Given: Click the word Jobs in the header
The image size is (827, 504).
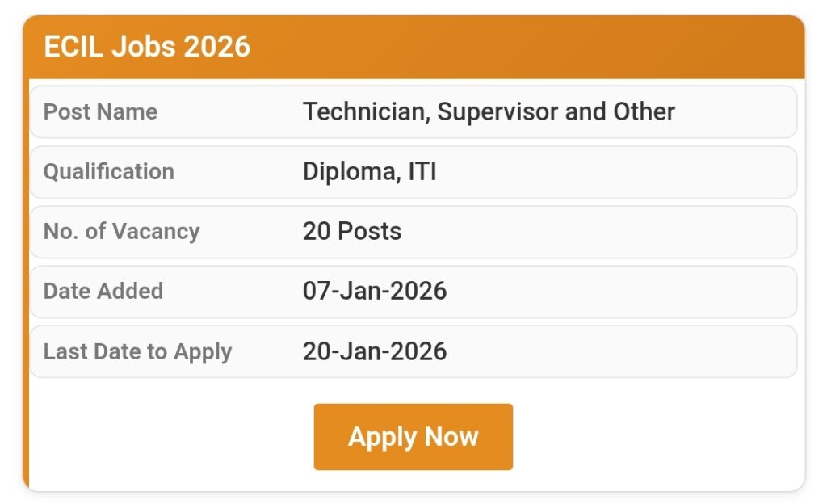Looking at the screenshot, I should (x=144, y=47).
